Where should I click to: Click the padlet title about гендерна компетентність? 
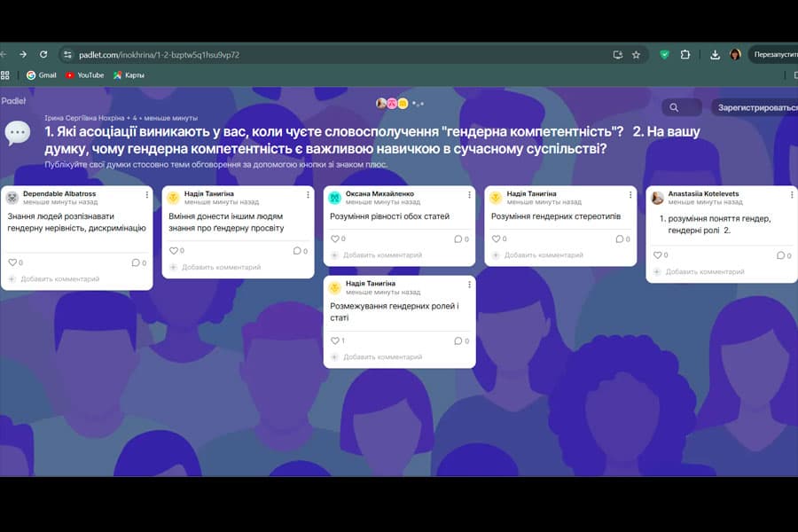point(372,140)
